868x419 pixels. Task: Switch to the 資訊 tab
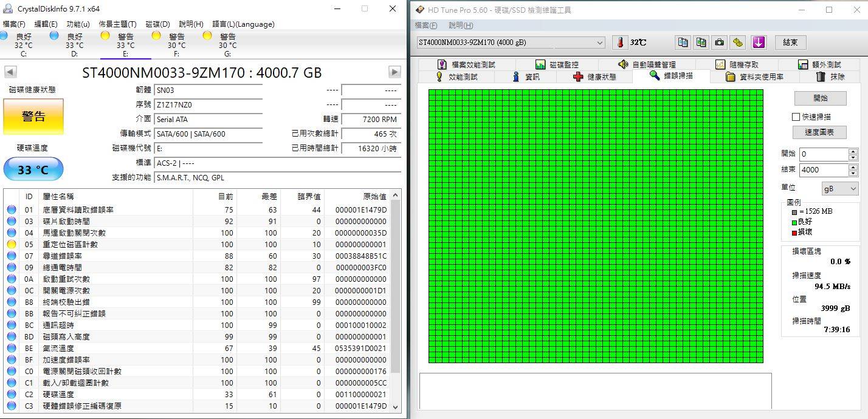point(526,77)
